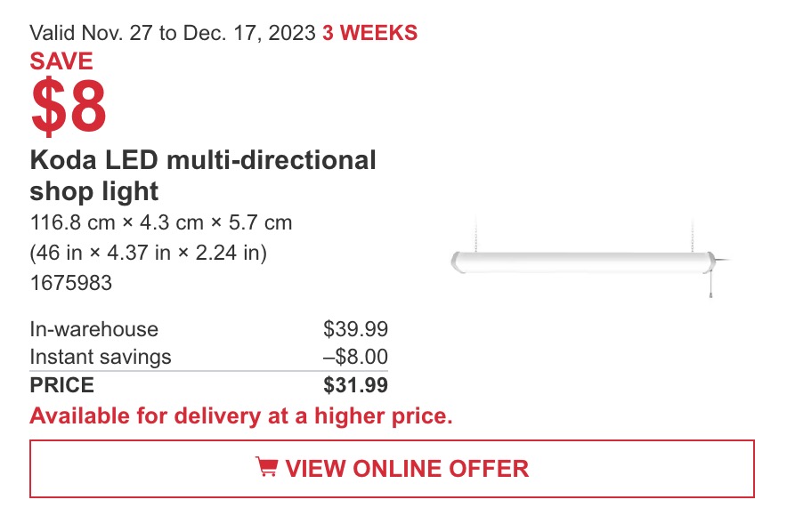Select the final price $31.99
The height and width of the screenshot is (532, 787).
tap(355, 385)
